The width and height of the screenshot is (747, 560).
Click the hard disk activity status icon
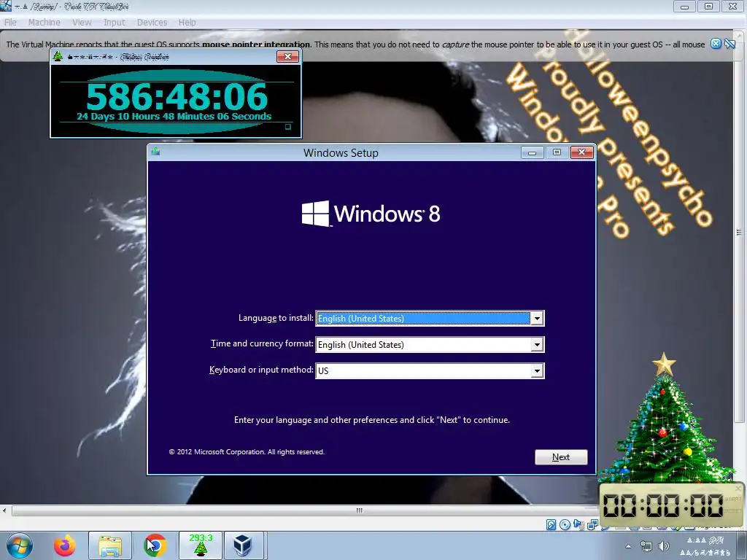[551, 525]
